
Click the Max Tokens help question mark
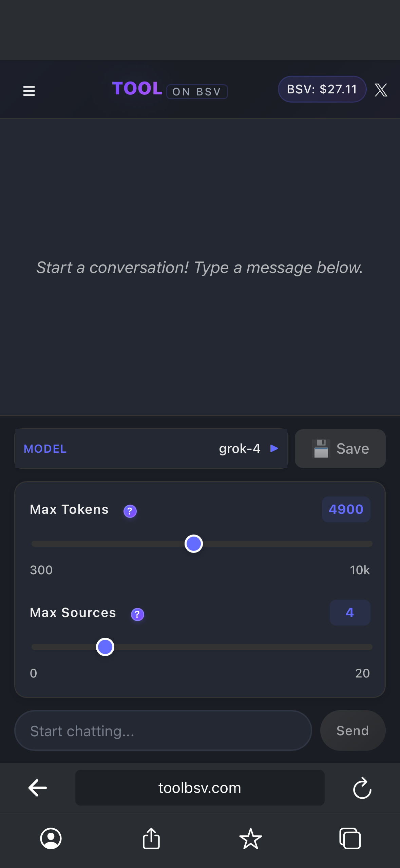[x=130, y=511]
